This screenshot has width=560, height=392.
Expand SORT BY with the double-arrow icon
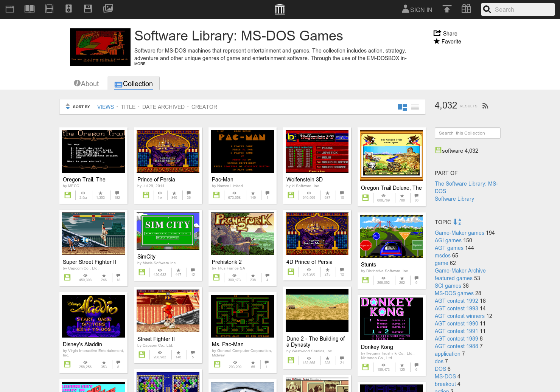(67, 107)
